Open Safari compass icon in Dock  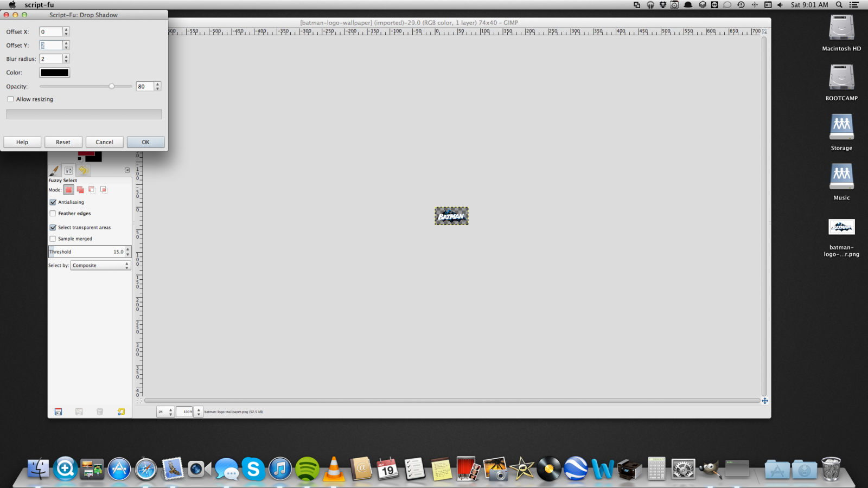point(146,469)
